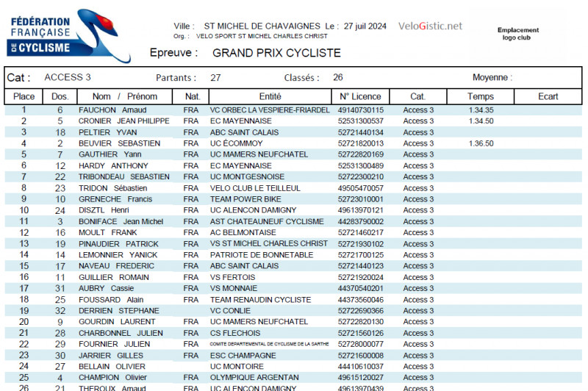588x391 pixels.
Task: Click the Moyenne label
Action: tap(492, 78)
